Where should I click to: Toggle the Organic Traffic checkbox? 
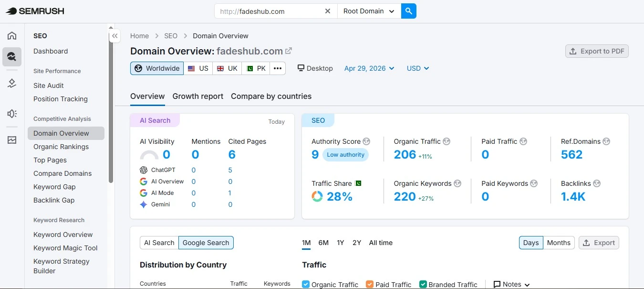tap(306, 284)
